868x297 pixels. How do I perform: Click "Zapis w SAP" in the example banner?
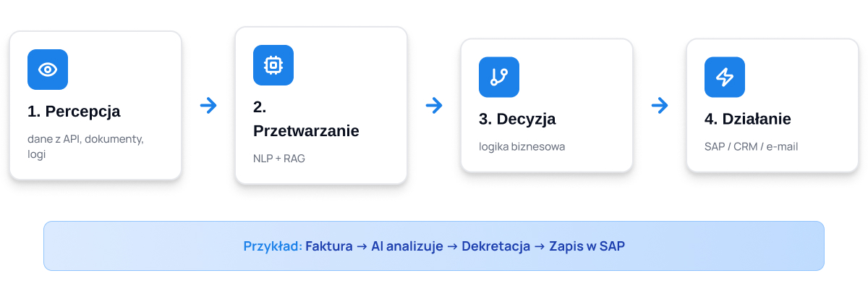585,246
